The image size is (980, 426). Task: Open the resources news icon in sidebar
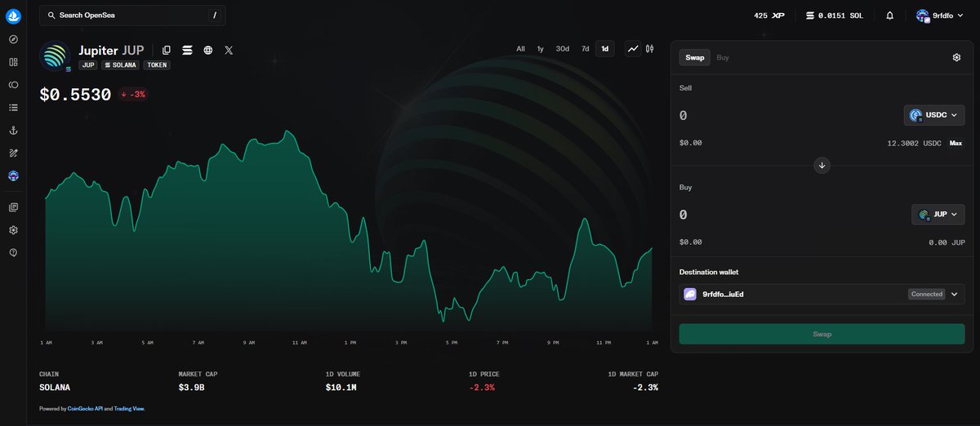13,207
